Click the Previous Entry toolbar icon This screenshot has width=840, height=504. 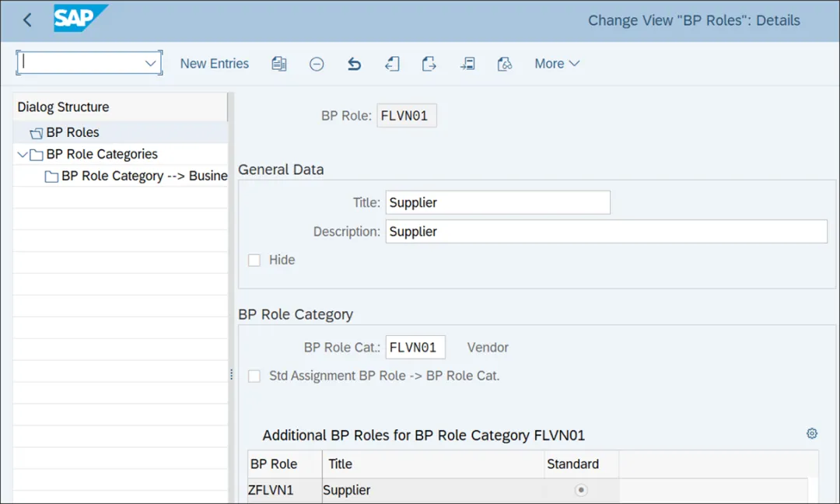(392, 64)
